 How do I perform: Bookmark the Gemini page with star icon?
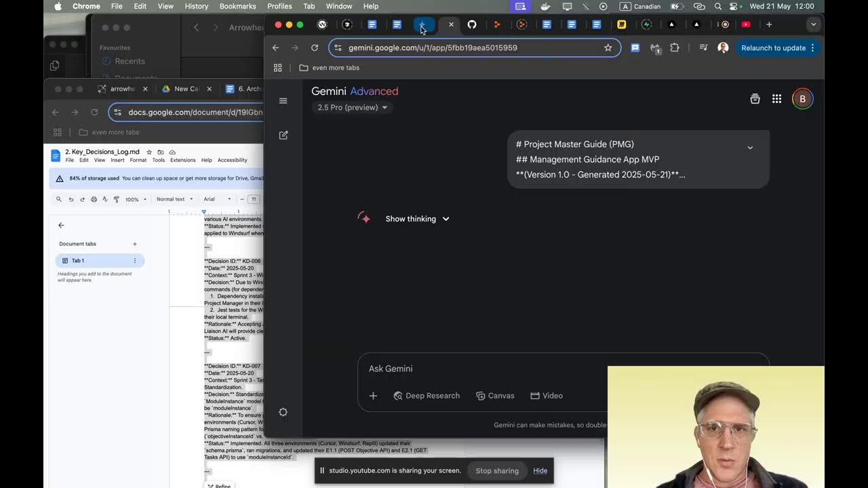(x=608, y=48)
